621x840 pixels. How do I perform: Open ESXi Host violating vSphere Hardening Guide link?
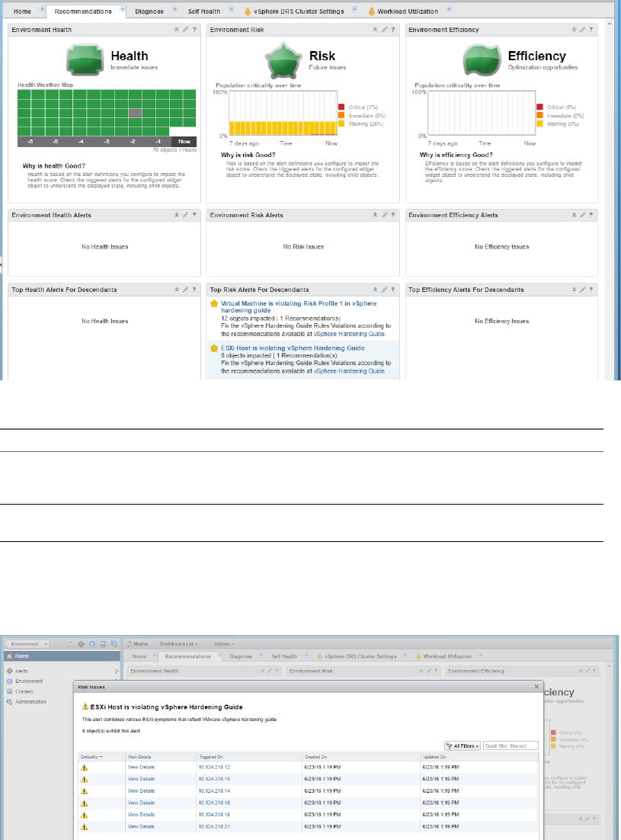[293, 348]
